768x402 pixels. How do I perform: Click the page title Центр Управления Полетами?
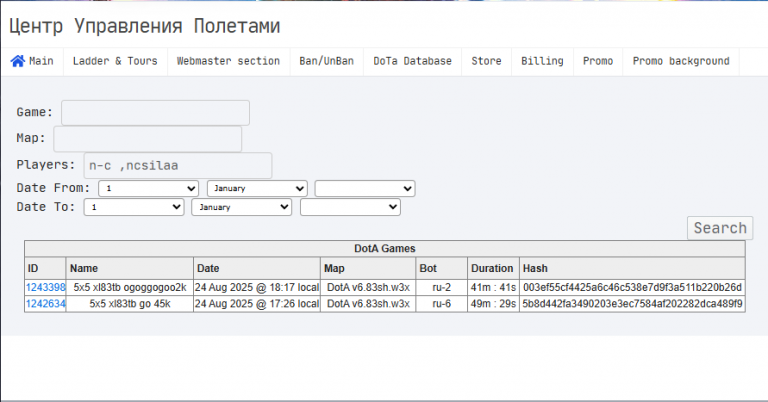[144, 26]
